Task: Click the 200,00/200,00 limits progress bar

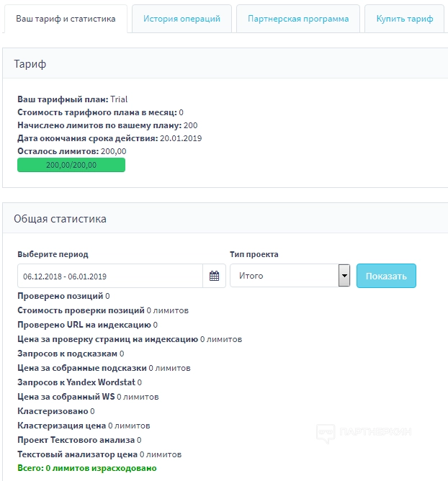Action: [x=71, y=165]
